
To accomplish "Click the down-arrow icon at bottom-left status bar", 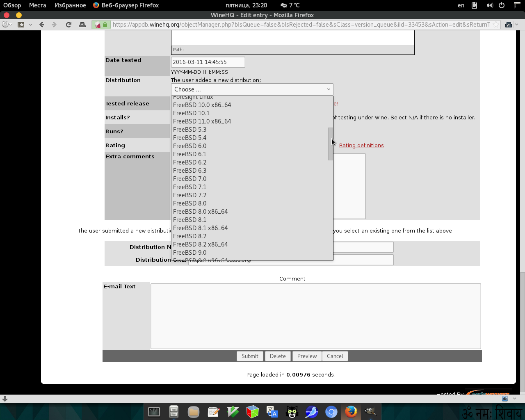I will (x=5, y=399).
